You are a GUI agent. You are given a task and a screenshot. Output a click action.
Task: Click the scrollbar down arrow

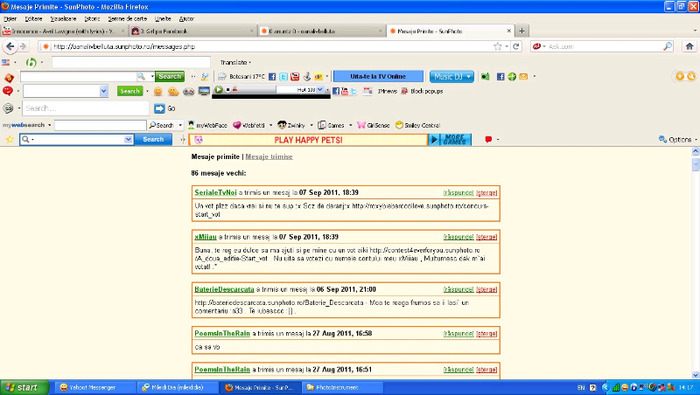[695, 375]
